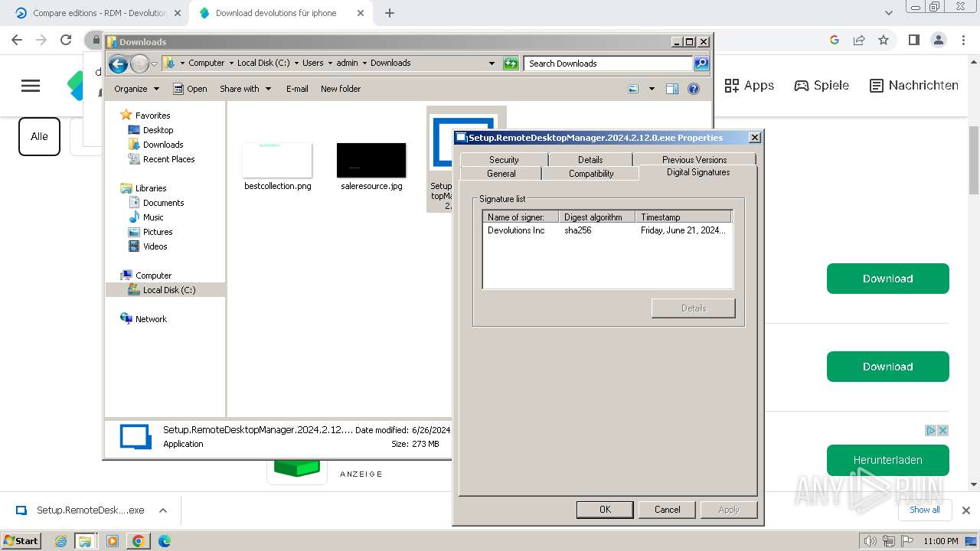Screen dimensions: 980x551
Task: Switch to the Security tab
Action: coord(504,159)
